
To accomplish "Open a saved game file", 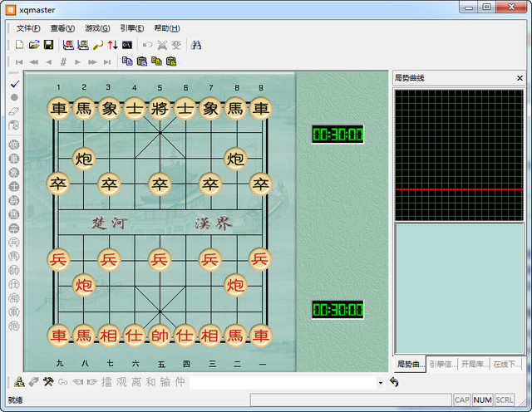I will pos(34,44).
